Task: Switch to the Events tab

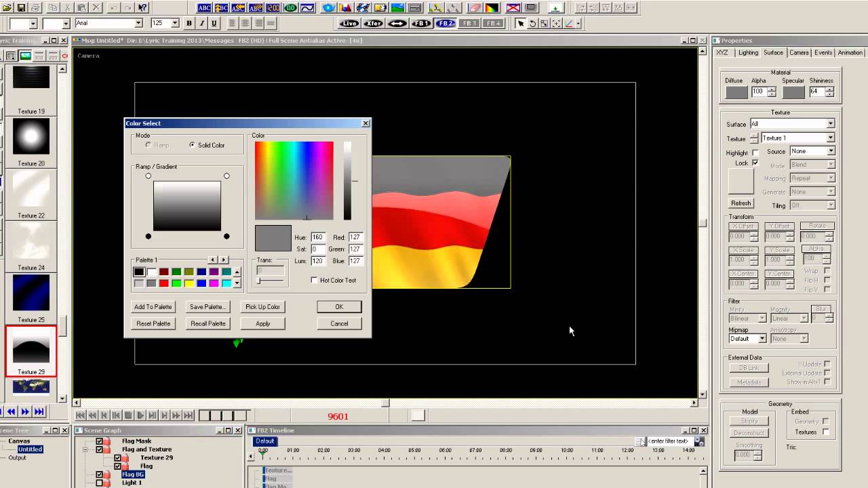Action: point(823,53)
